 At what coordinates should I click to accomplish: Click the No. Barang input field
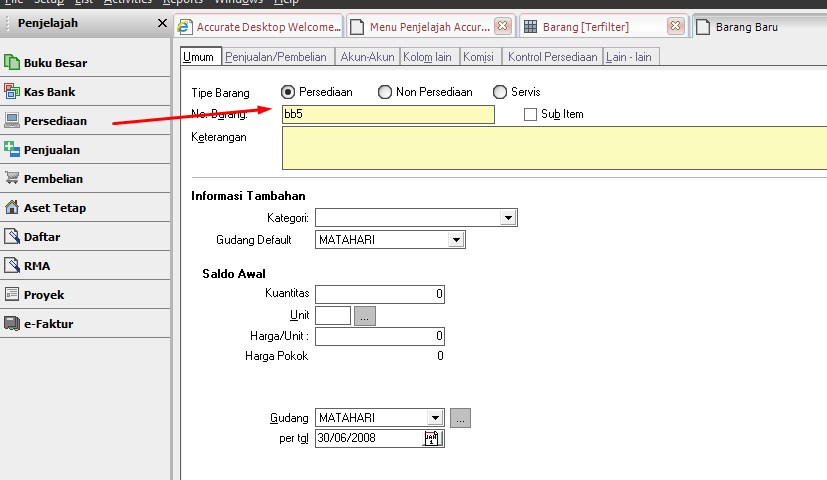click(x=388, y=115)
